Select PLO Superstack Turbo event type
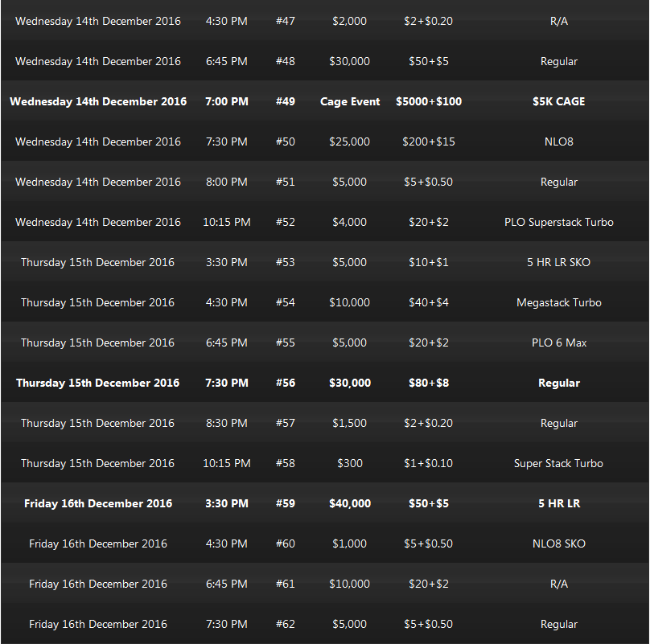Screen dimensions: 650x644 558,222
